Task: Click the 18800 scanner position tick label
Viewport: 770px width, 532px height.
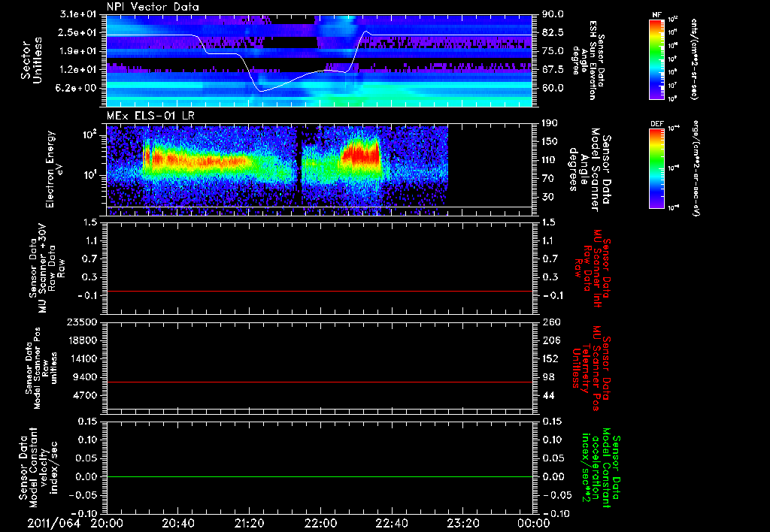Action: tap(83, 340)
